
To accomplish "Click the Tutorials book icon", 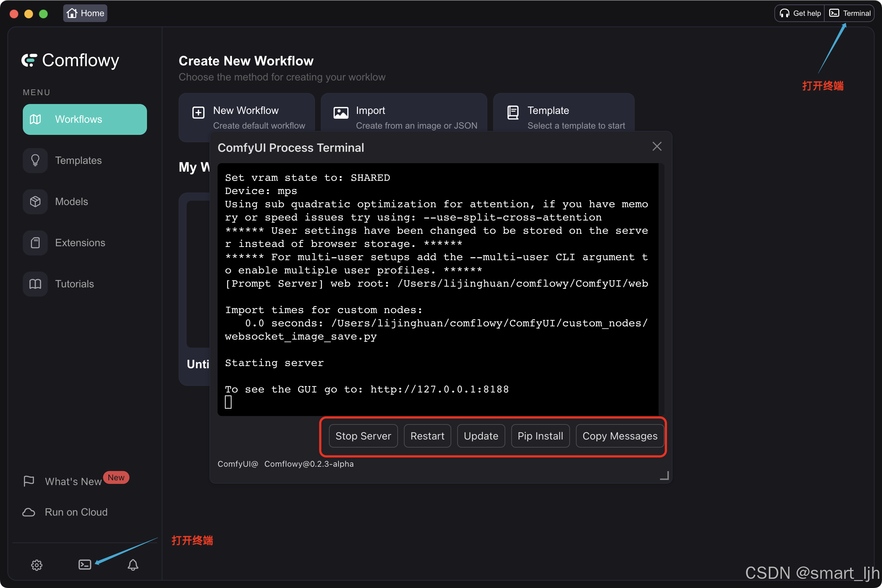I will pos(35,284).
